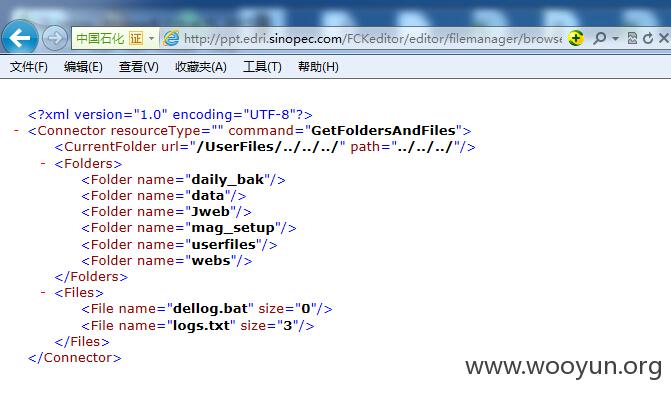Click the folder name daily_bak
This screenshot has width=671, height=395.
[x=228, y=180]
